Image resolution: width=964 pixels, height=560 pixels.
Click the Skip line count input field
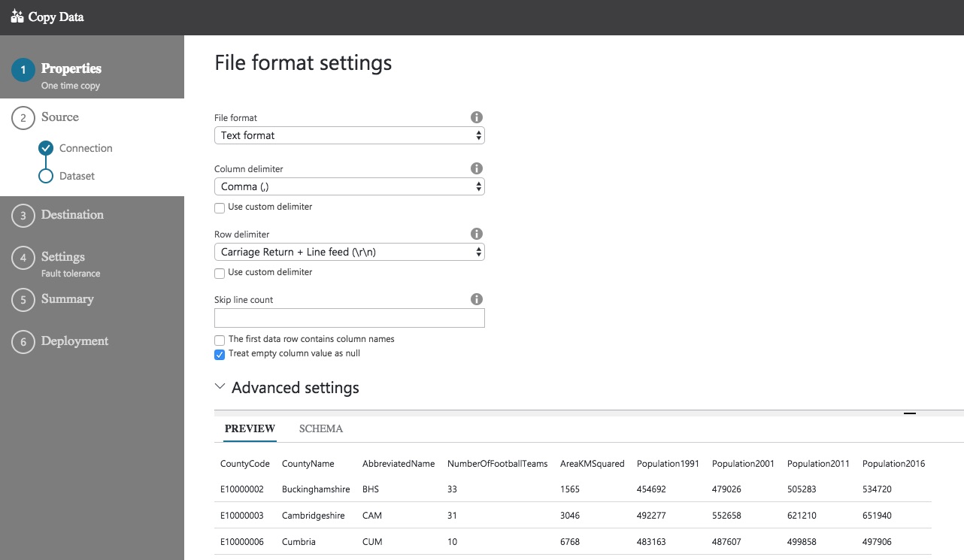(x=349, y=318)
